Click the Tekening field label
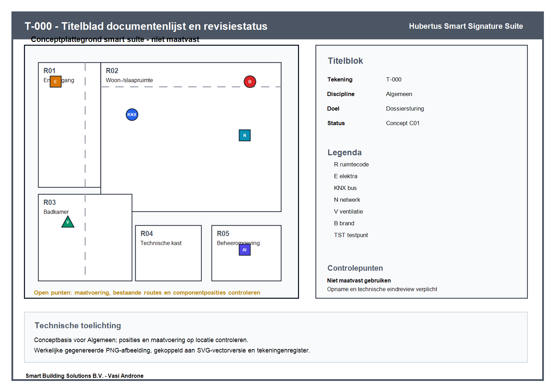 pyautogui.click(x=340, y=79)
